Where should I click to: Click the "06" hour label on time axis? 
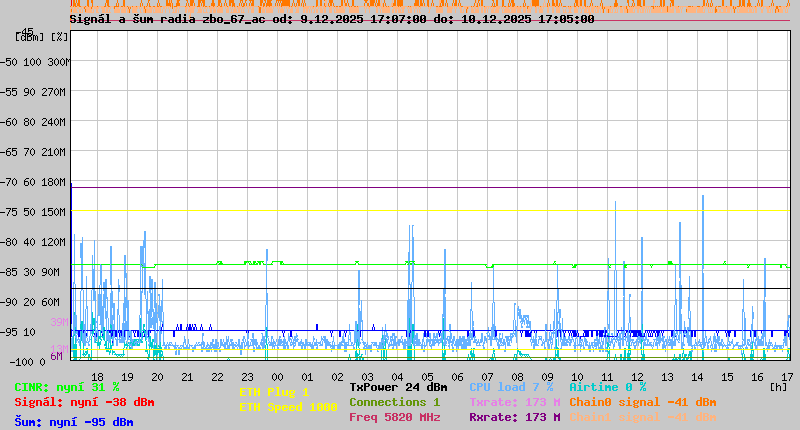pyautogui.click(x=457, y=377)
